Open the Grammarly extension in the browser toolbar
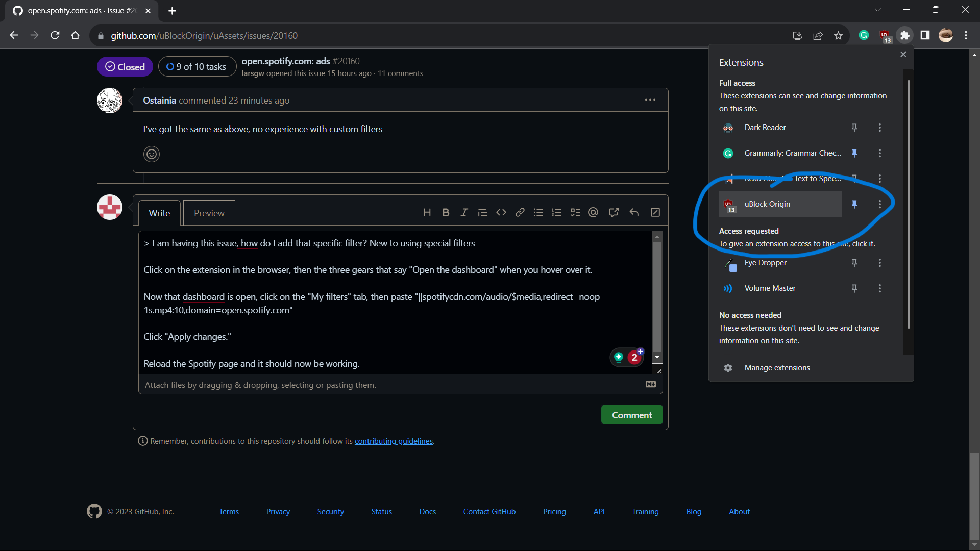Viewport: 980px width, 551px height. [x=864, y=35]
